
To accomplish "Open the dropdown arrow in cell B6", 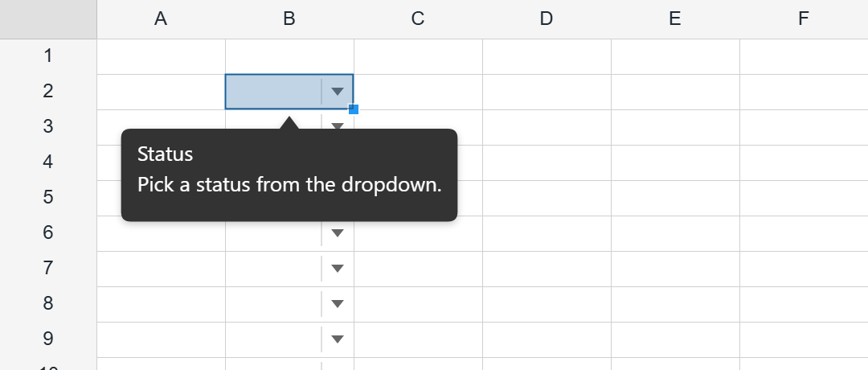I will pos(337,233).
